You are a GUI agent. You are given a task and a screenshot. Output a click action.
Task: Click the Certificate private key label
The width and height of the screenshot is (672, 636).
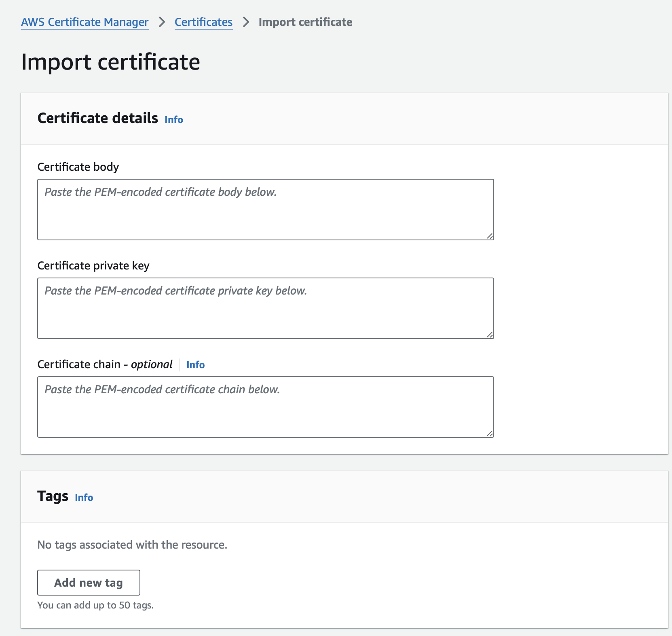(93, 266)
